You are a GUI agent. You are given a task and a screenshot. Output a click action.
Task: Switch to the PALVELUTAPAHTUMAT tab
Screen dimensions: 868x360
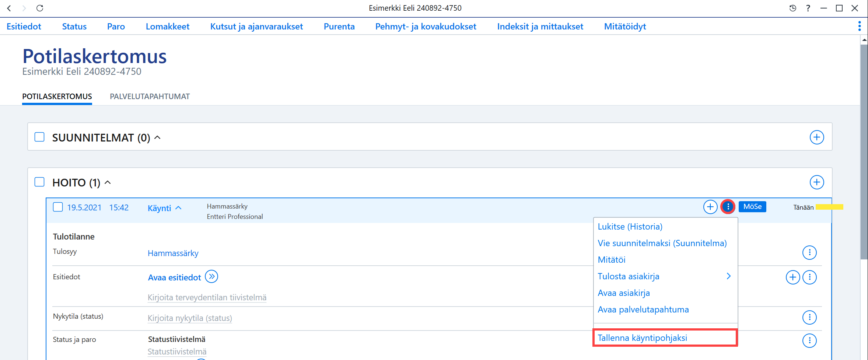coord(150,97)
